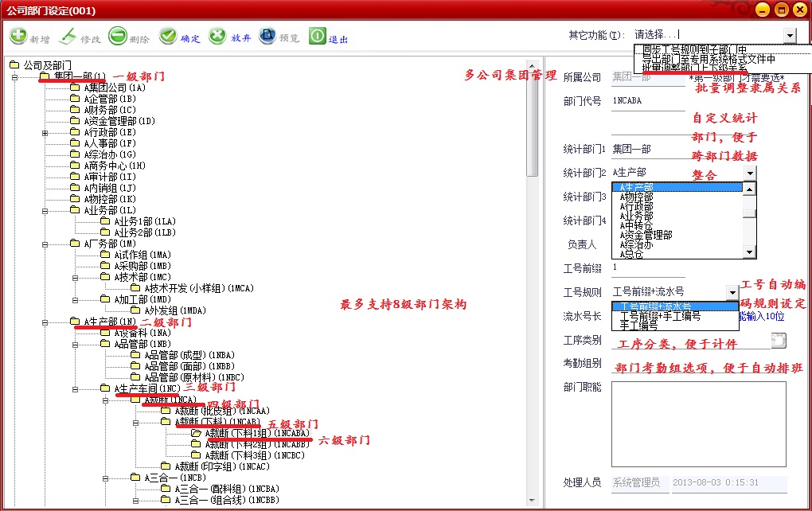Select tree item A裁断(下料3组)(1NCBC)
812x511 pixels.
[x=255, y=455]
